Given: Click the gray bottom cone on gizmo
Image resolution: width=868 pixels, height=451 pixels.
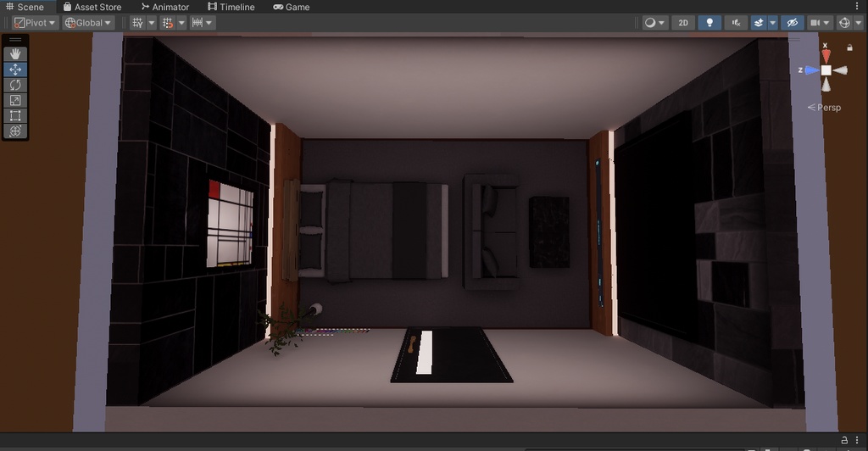Looking at the screenshot, I should tap(826, 84).
